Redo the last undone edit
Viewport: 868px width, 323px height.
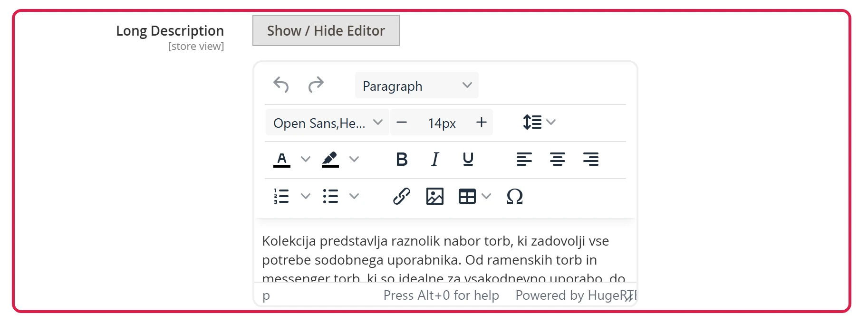(x=316, y=85)
